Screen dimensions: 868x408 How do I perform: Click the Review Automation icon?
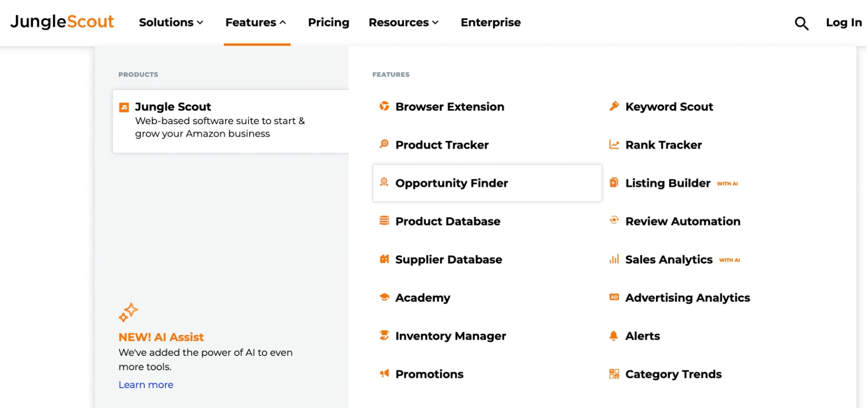pyautogui.click(x=614, y=220)
